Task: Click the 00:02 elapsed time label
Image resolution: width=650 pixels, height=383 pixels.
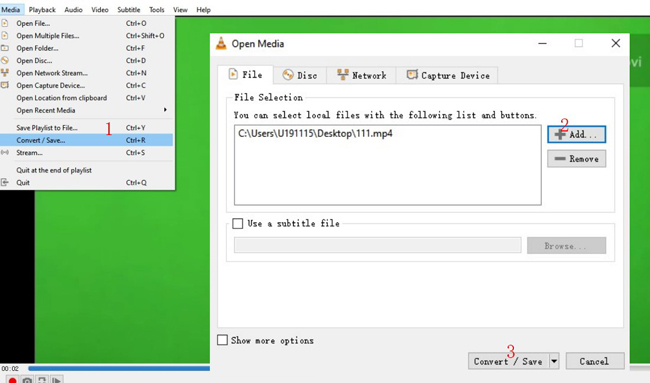Action: (10, 368)
